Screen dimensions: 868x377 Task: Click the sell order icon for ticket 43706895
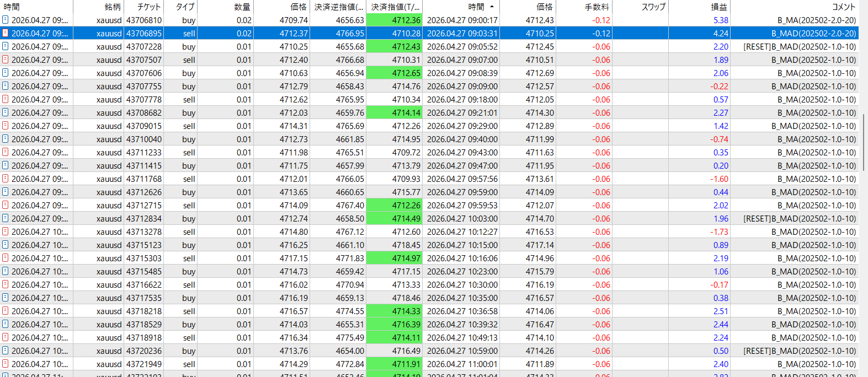point(6,33)
